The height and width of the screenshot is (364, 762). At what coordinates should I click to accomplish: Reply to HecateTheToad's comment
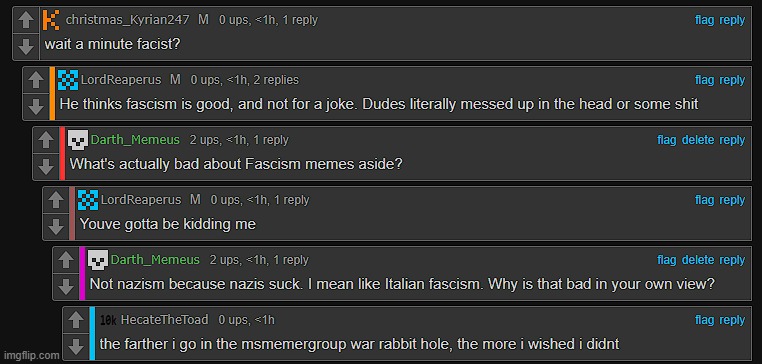[x=732, y=320]
